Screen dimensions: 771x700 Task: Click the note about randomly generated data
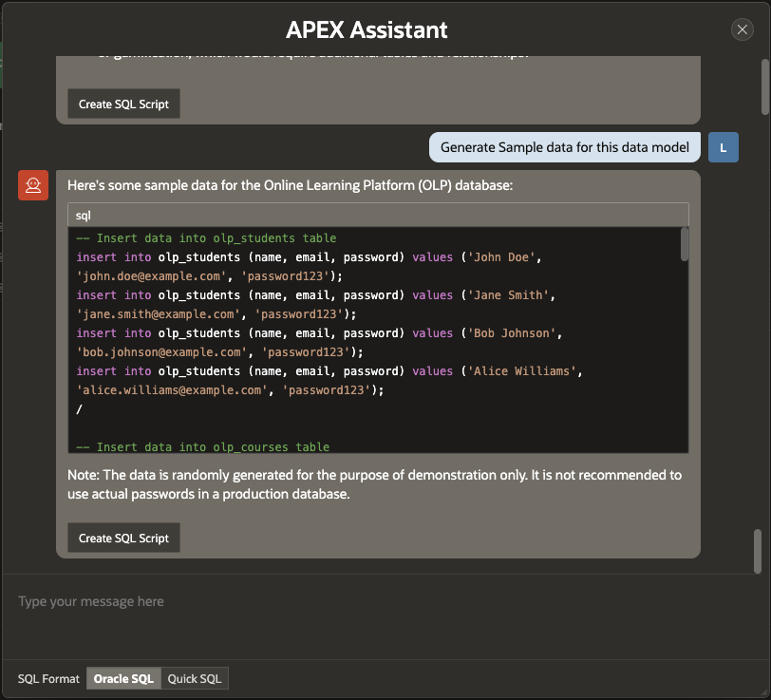coord(375,483)
